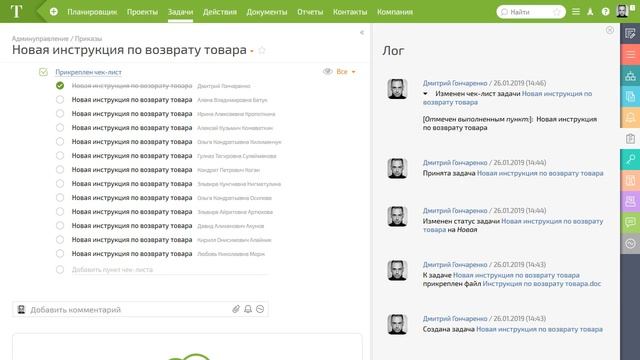This screenshot has width=640, height=360.
Task: Open the Проекты menu
Action: coord(142,12)
